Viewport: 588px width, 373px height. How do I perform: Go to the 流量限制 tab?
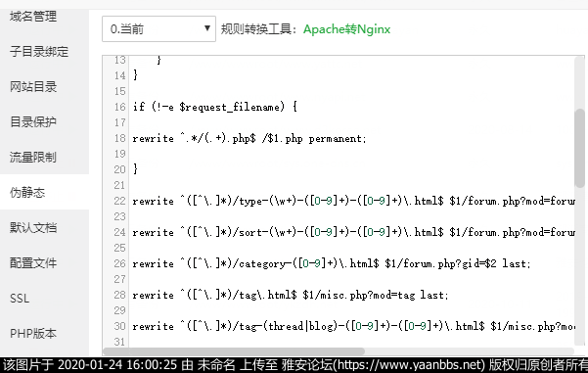[33, 157]
